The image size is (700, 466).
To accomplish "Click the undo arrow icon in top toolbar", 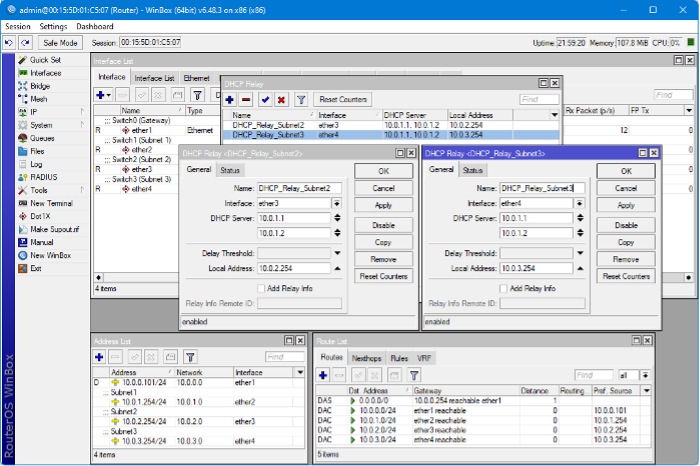I will (x=9, y=43).
